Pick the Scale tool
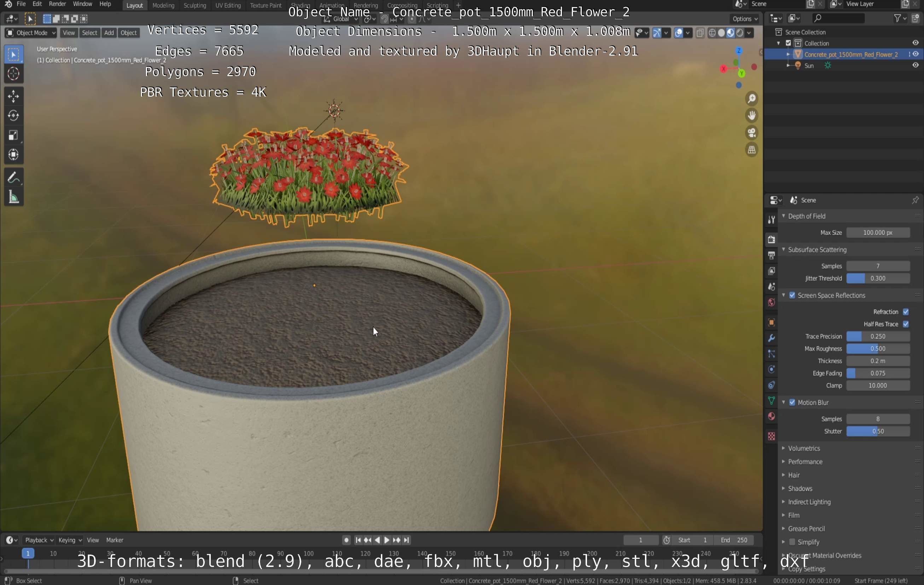The height and width of the screenshot is (585, 924). (13, 135)
